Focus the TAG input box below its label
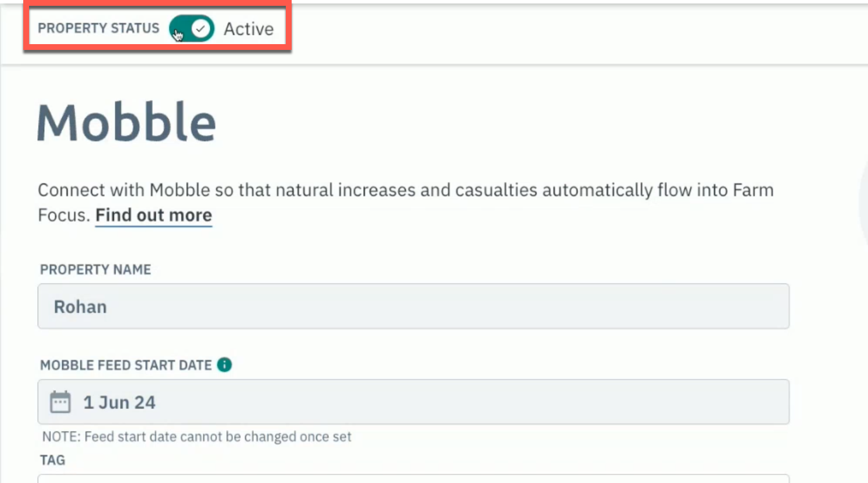This screenshot has height=483, width=868. (413, 479)
